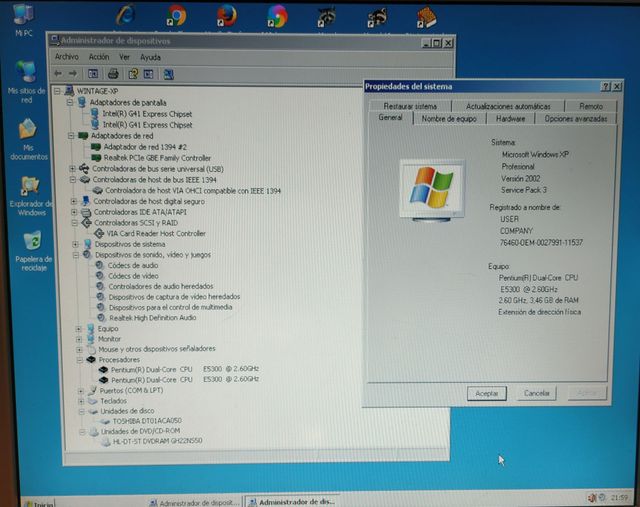Click the Help question-mark toolbar icon

point(133,74)
